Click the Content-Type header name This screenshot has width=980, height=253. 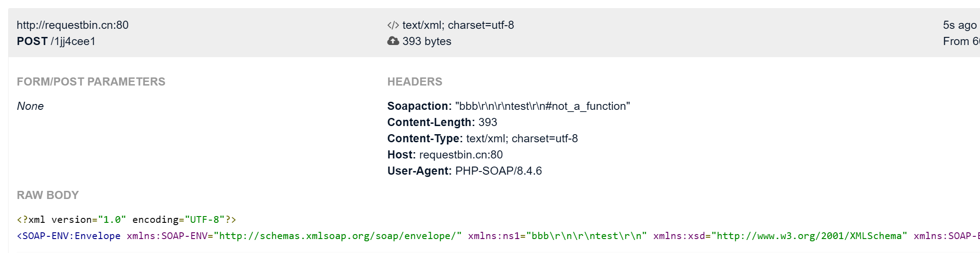(x=425, y=139)
